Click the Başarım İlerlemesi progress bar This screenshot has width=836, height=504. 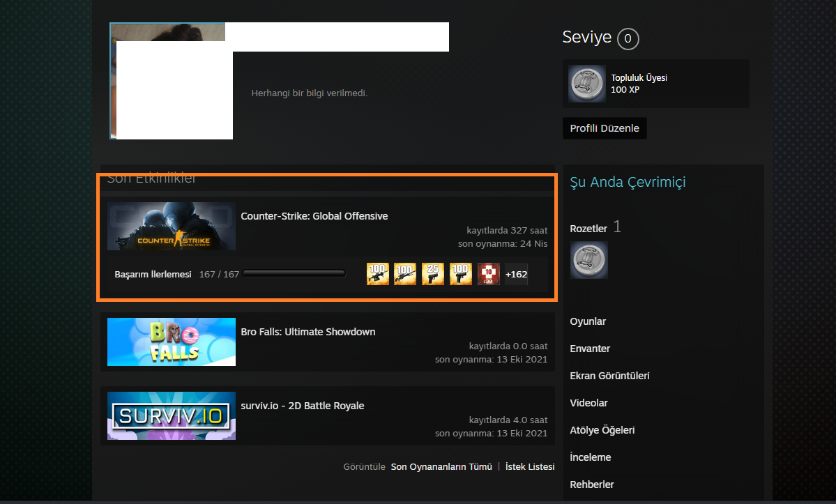coord(294,274)
